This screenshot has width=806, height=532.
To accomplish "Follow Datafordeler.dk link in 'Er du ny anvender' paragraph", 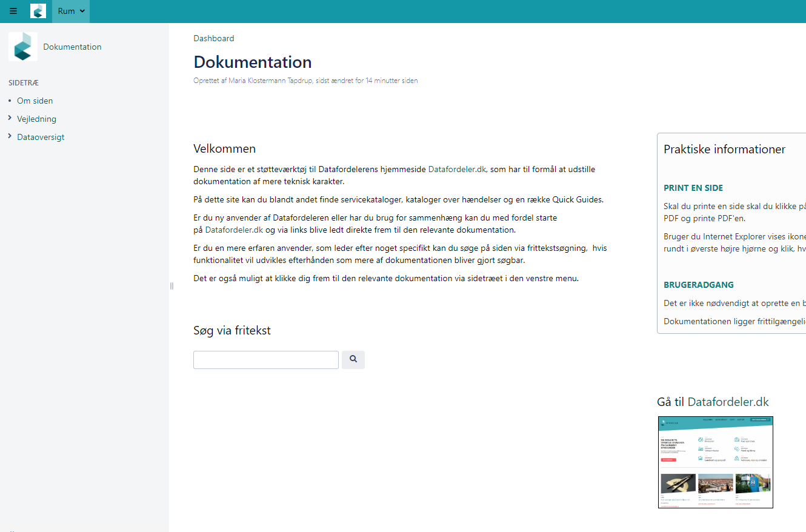I will (234, 230).
